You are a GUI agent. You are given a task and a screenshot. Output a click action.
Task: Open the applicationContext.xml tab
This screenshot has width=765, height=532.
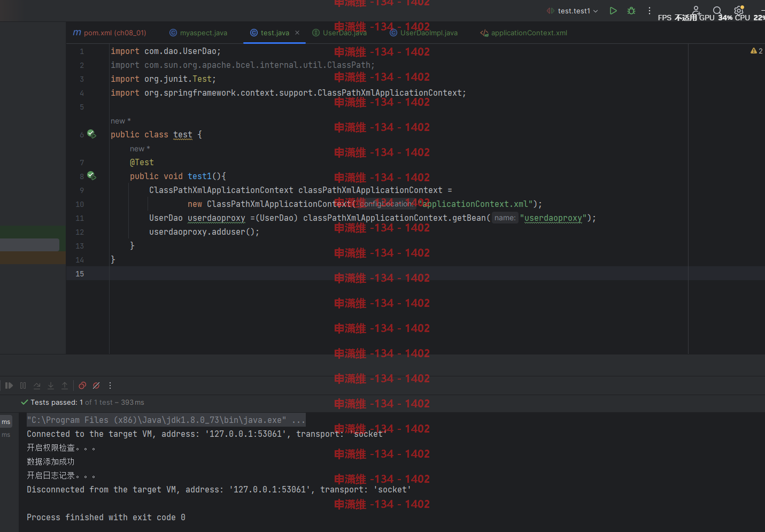[x=523, y=33]
